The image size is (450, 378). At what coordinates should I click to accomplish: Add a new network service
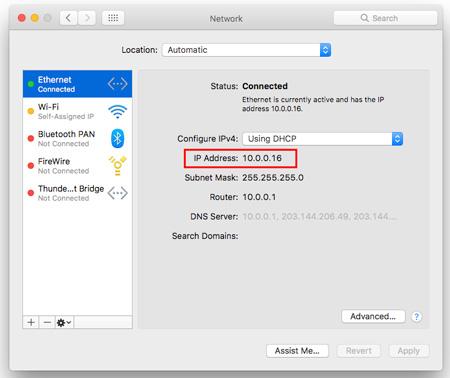point(31,322)
